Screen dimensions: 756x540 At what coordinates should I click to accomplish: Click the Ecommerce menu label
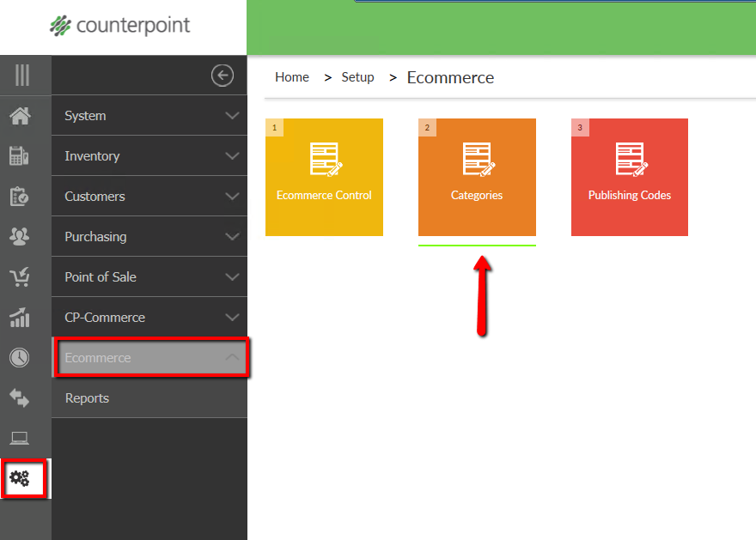[x=98, y=358]
